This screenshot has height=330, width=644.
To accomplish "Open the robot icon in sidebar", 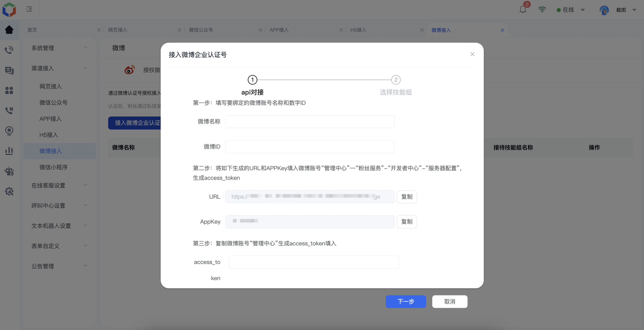I will 9,171.
